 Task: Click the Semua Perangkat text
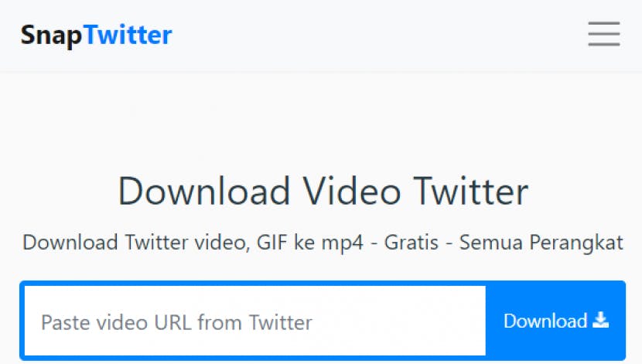(541, 243)
